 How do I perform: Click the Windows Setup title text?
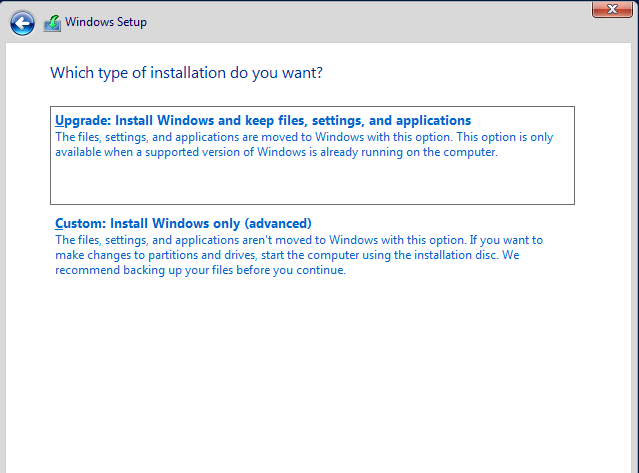pos(106,22)
